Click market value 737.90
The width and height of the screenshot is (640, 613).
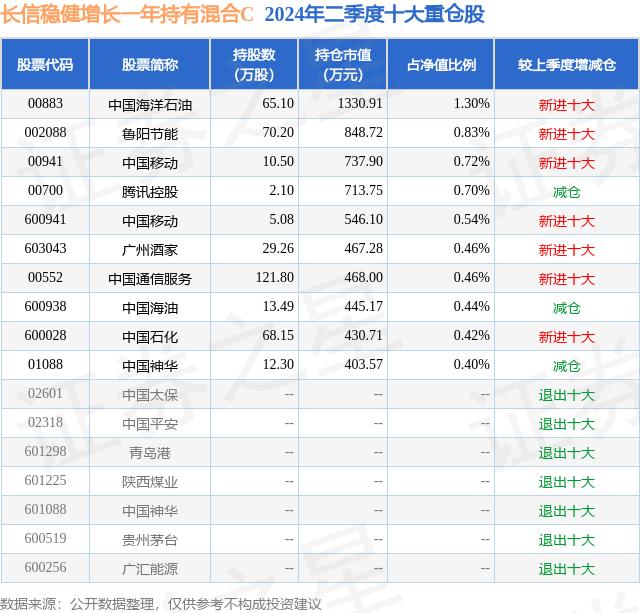click(x=363, y=162)
